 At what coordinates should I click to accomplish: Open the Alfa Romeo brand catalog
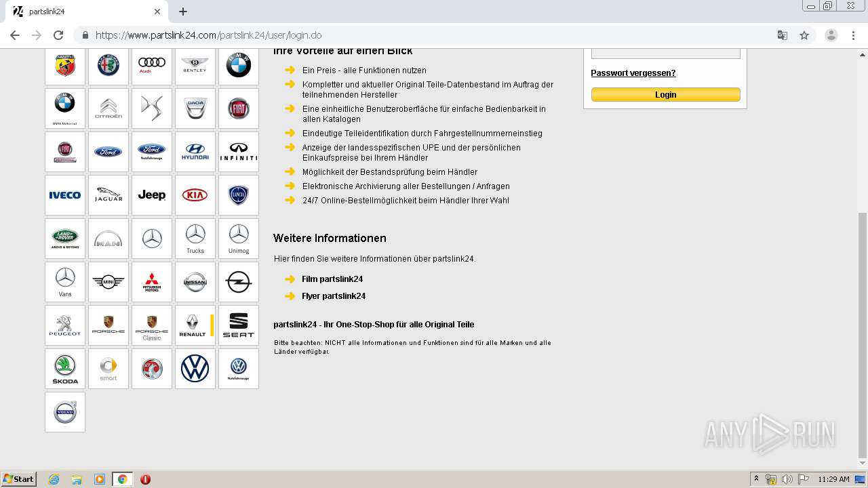pyautogui.click(x=108, y=66)
